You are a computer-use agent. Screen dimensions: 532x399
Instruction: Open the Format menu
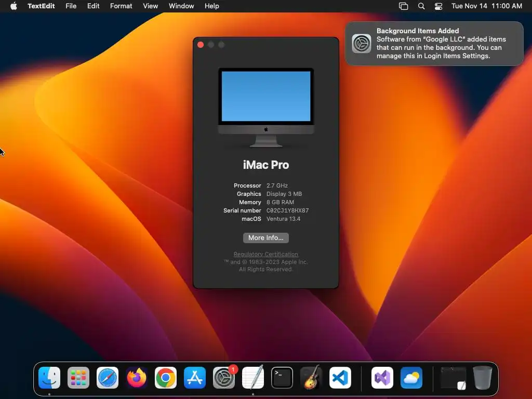pos(121,6)
